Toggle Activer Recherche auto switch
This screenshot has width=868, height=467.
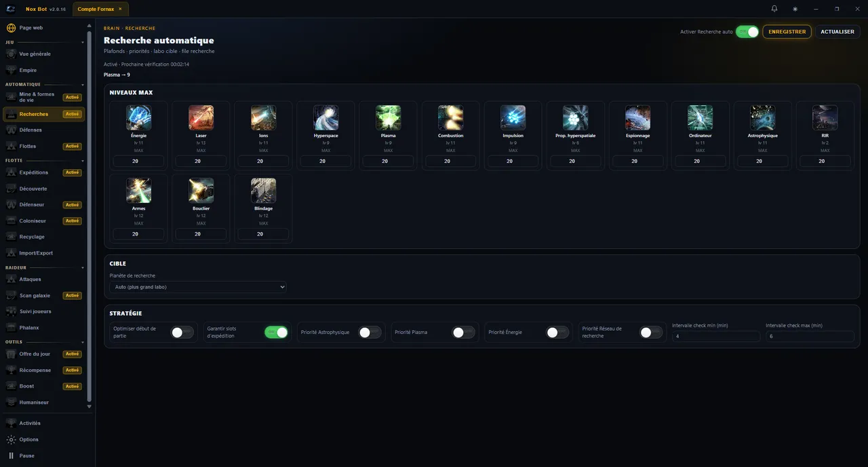(x=747, y=32)
